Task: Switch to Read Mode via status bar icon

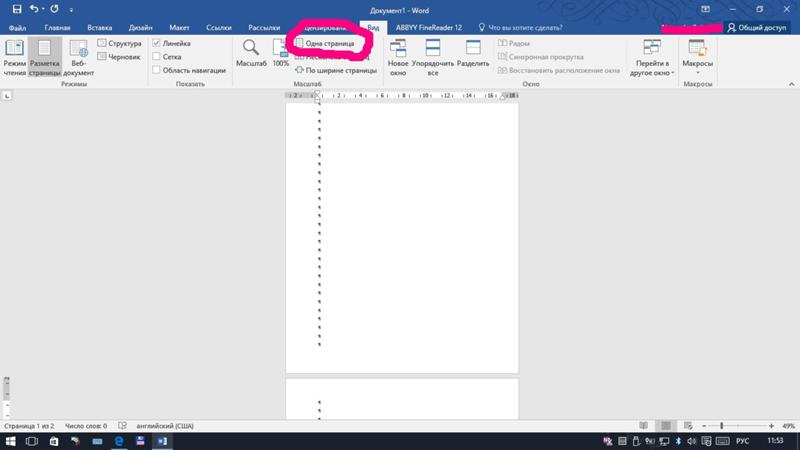Action: coord(643,426)
